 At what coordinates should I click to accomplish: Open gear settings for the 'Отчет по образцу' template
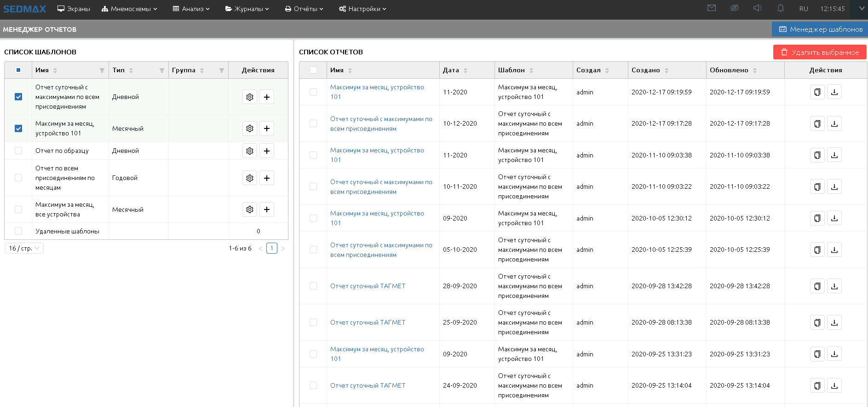[x=250, y=151]
